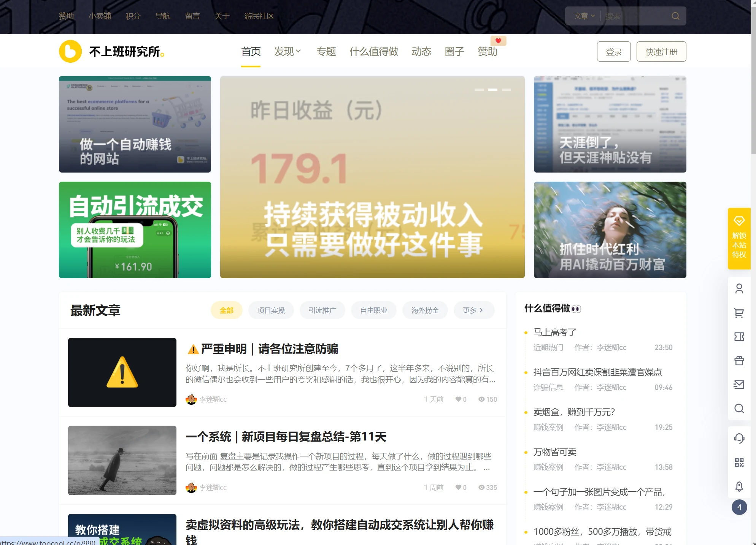The height and width of the screenshot is (545, 756).
Task: Click the like heart on 严重申明 article
Action: (x=459, y=399)
